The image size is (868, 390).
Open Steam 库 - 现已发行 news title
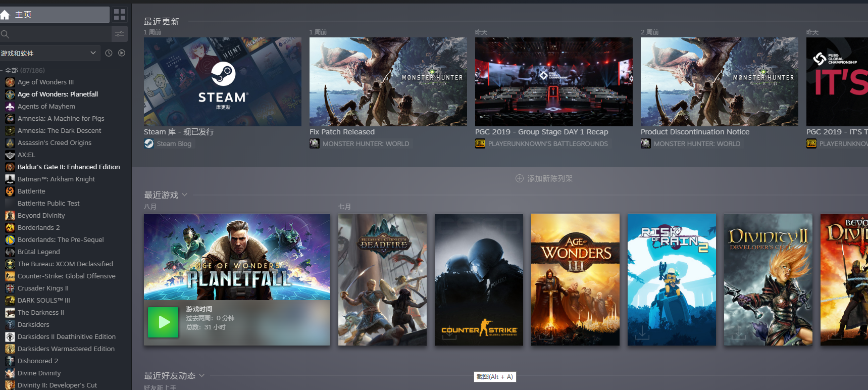coord(179,132)
